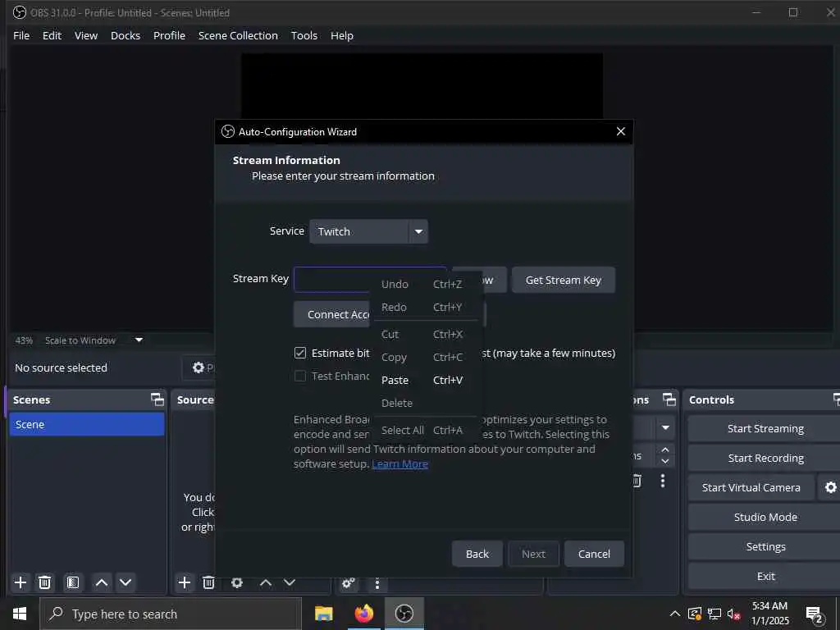Open advanced audio properties gears icon
Screen dimensions: 840x630
(348, 583)
